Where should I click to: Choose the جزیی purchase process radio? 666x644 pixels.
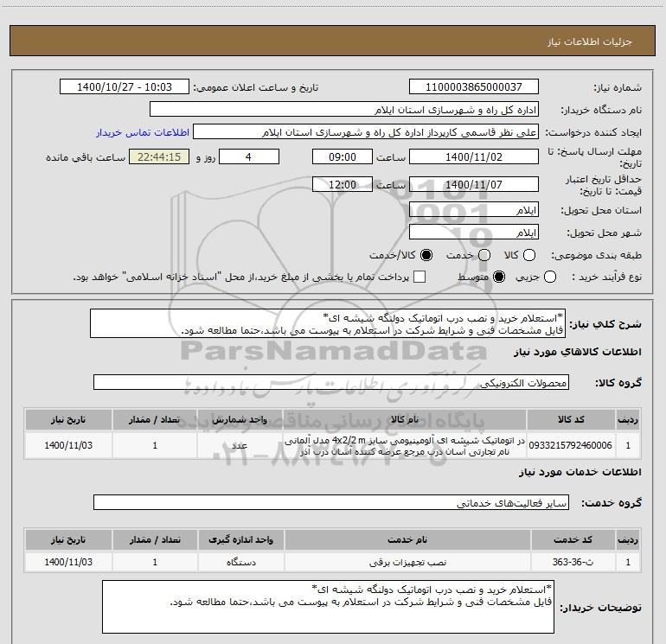click(550, 277)
